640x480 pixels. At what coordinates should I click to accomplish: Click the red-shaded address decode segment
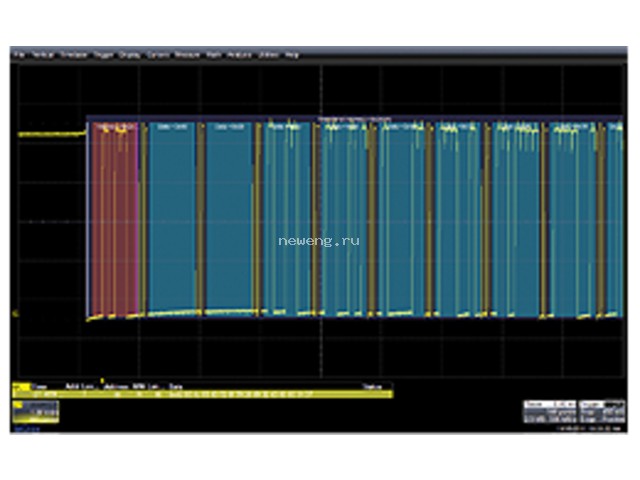pyautogui.click(x=115, y=218)
